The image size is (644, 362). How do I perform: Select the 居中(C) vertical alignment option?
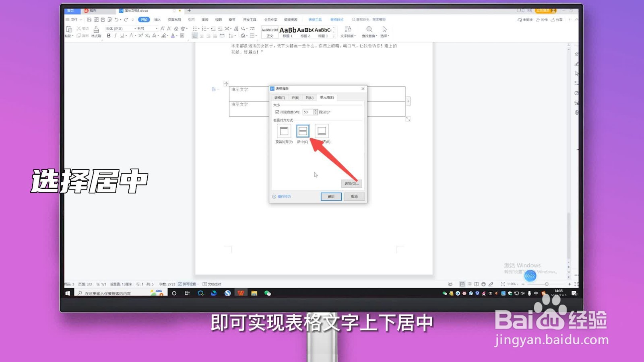303,131
